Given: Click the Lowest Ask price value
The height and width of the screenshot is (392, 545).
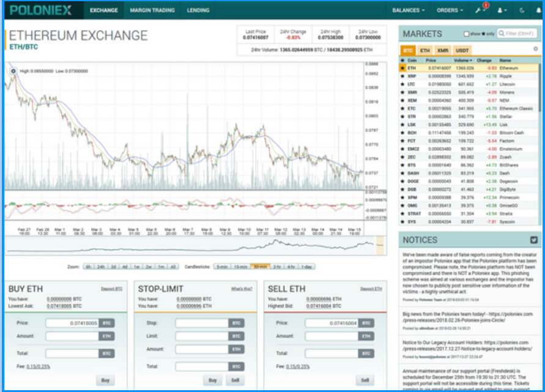Looking at the screenshot, I should (x=59, y=306).
